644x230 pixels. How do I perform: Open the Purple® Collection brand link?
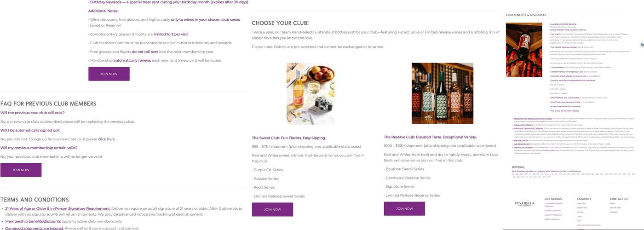pyautogui.click(x=552, y=210)
